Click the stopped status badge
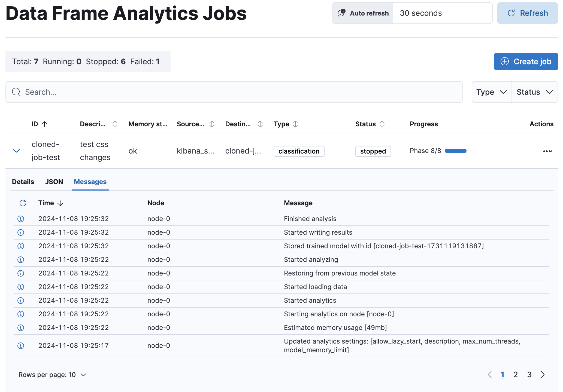This screenshot has width=563, height=392. (373, 151)
